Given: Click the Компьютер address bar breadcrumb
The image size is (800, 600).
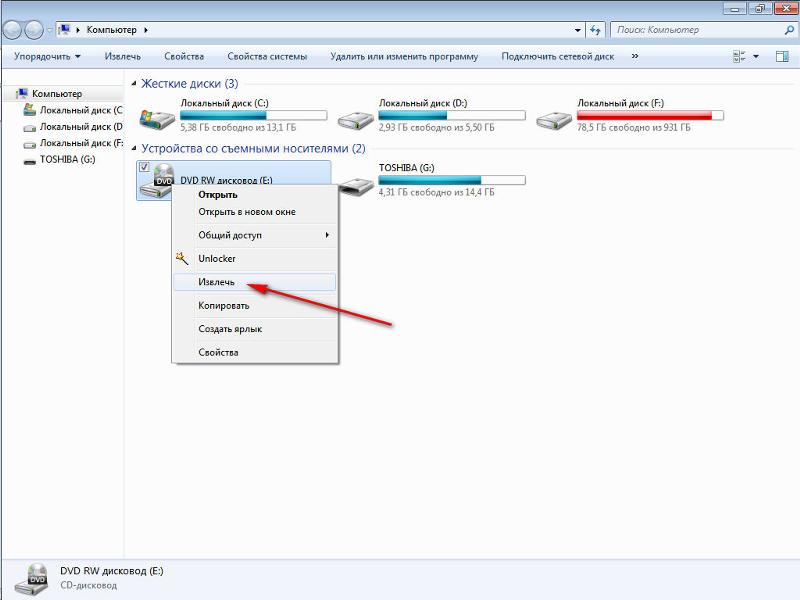Looking at the screenshot, I should tap(111, 30).
